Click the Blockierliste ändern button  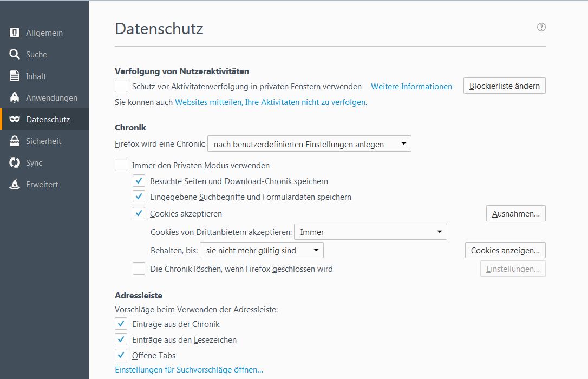point(504,86)
